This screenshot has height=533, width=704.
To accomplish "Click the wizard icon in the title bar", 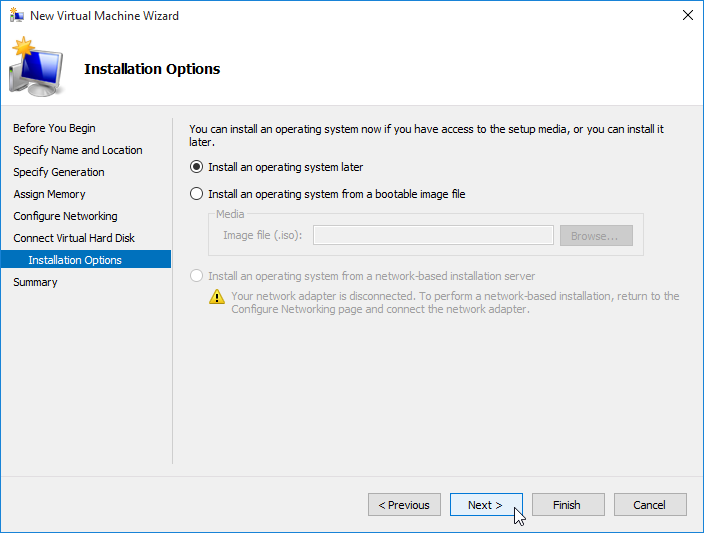I will tap(17, 15).
